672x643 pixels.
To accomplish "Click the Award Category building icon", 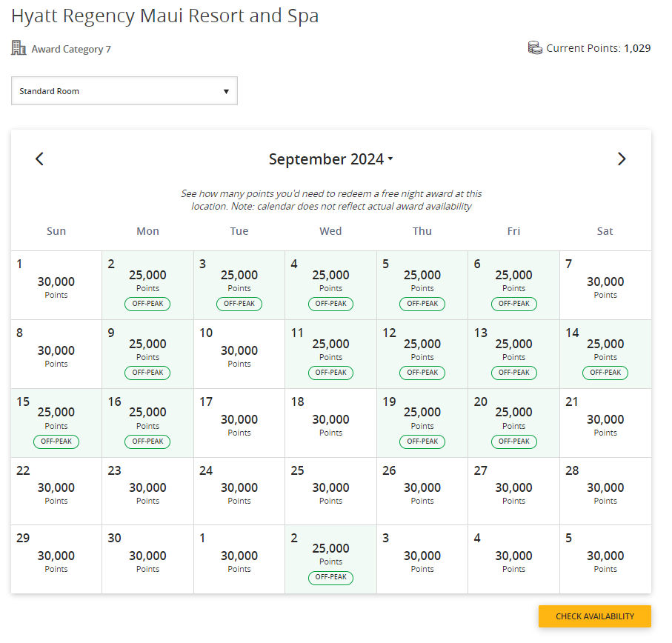I will 19,48.
